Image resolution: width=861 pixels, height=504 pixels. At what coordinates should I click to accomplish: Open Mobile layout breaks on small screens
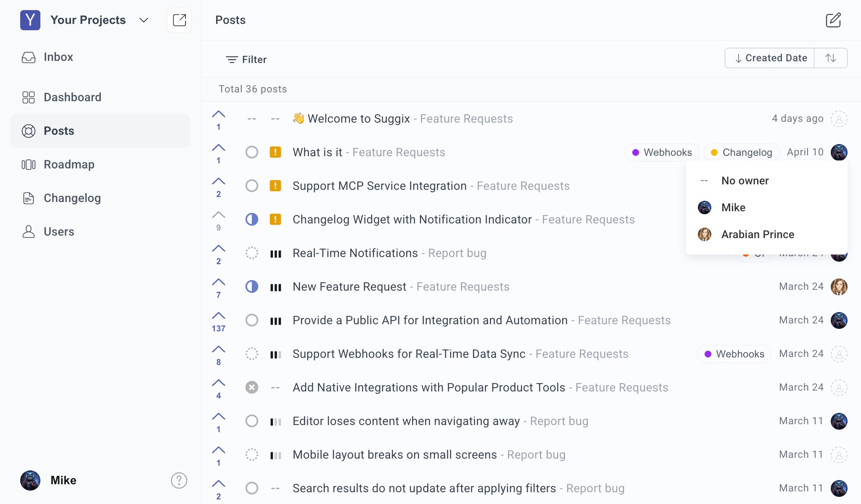pyautogui.click(x=395, y=454)
